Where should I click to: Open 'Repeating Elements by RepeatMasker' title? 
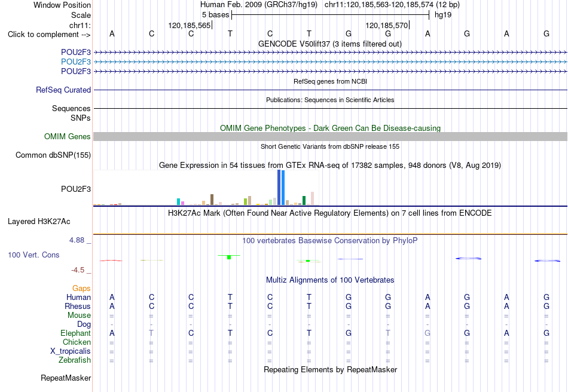[330, 369]
